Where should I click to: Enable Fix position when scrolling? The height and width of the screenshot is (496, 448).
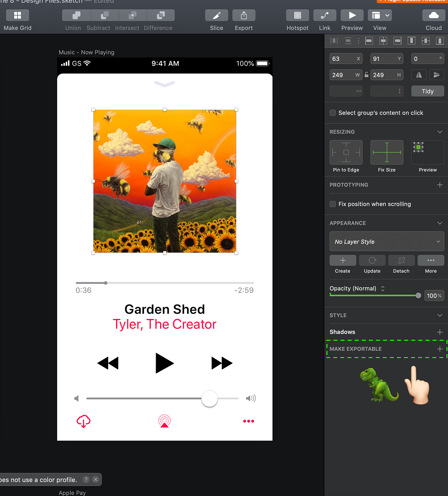pyautogui.click(x=332, y=204)
